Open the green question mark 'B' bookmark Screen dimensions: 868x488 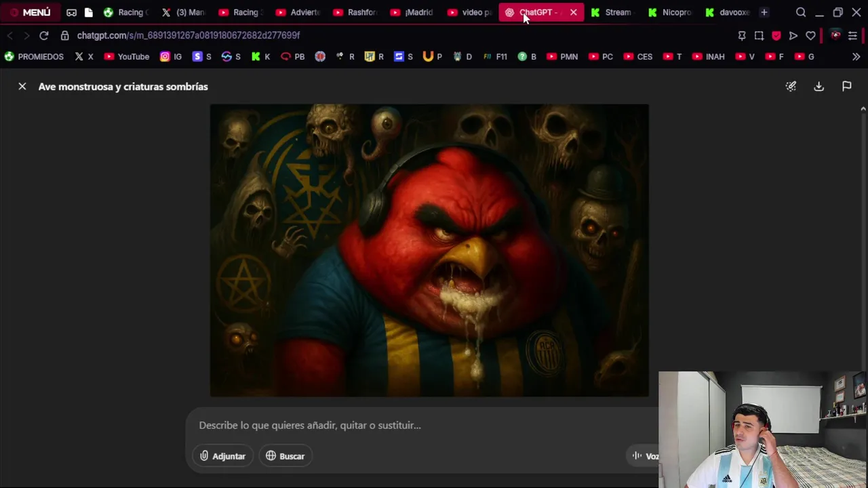pos(527,57)
